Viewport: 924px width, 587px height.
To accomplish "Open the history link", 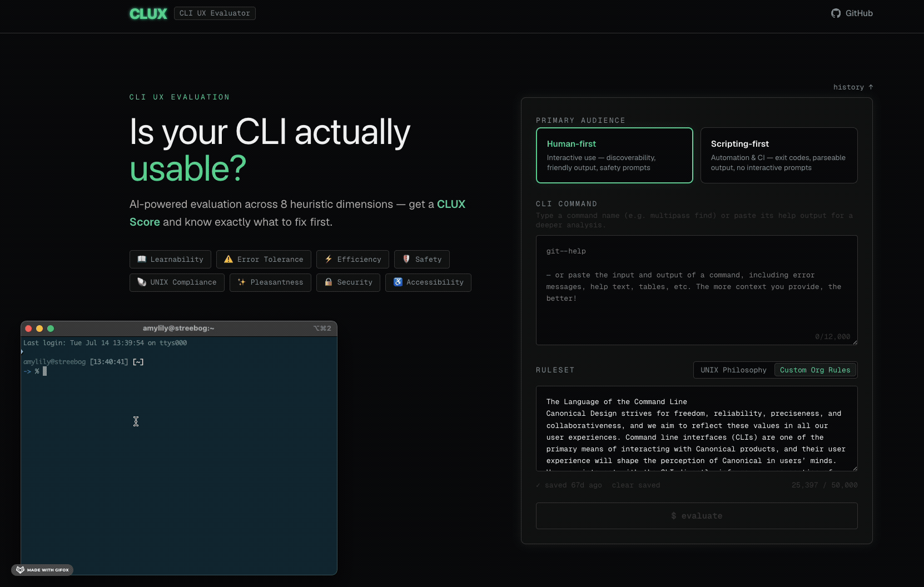I will 853,87.
